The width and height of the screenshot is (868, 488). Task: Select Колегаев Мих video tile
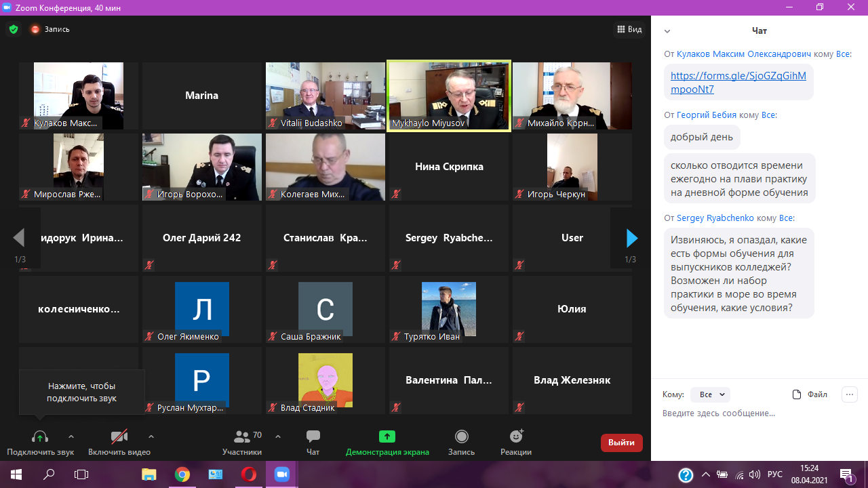coord(325,167)
